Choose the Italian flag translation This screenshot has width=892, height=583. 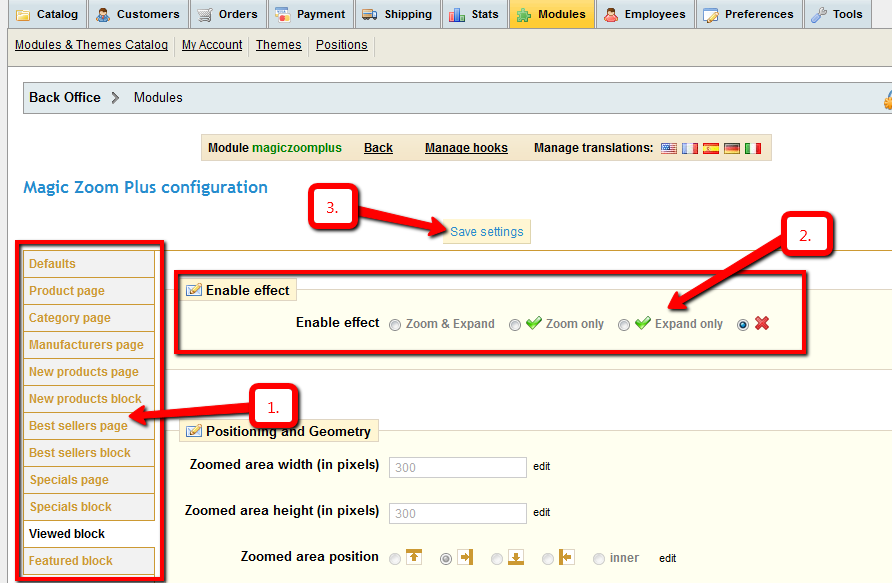(x=753, y=148)
